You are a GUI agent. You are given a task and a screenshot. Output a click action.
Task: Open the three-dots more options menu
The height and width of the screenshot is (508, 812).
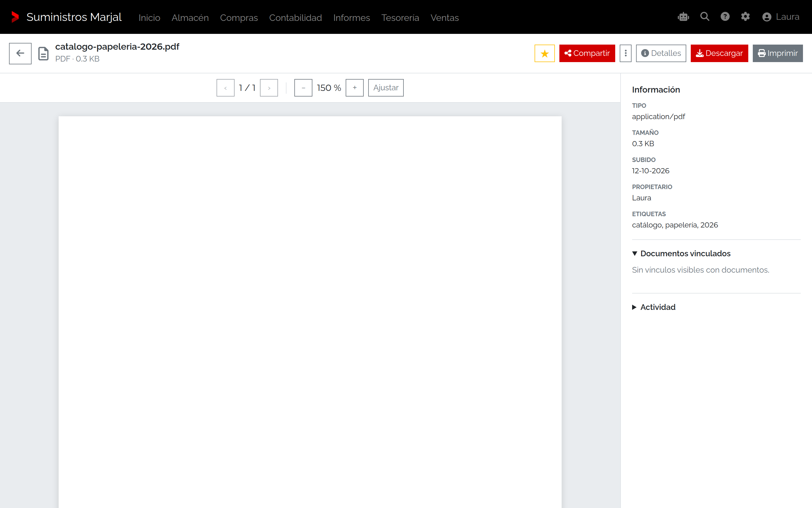click(625, 53)
